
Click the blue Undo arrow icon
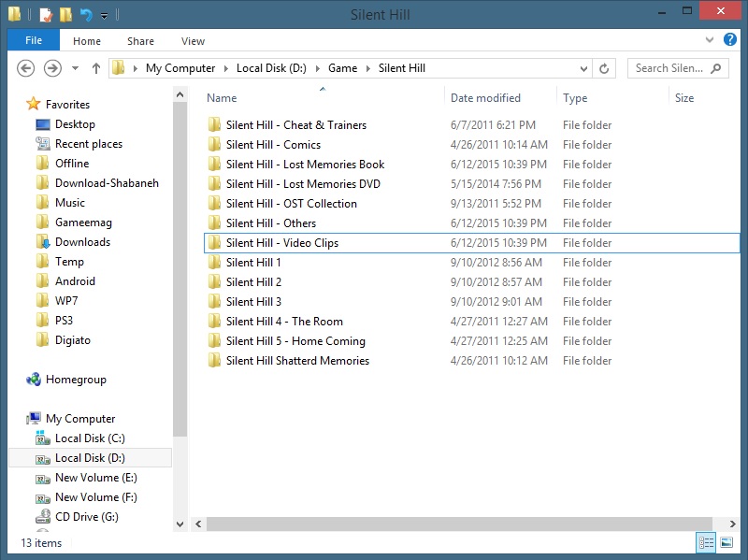coord(86,15)
